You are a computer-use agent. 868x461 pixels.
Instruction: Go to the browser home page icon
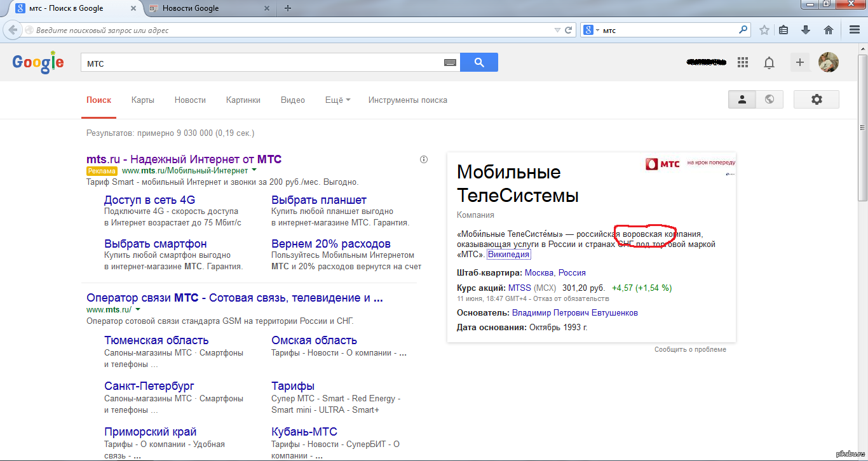(x=828, y=30)
